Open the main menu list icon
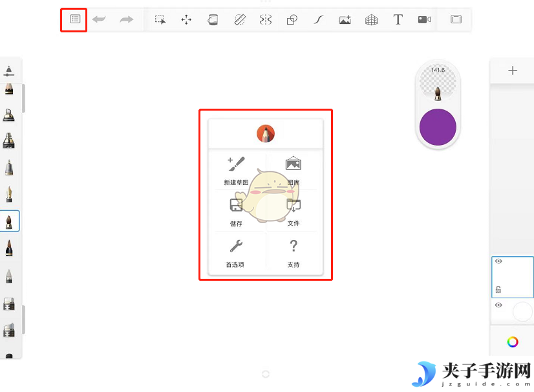The width and height of the screenshot is (534, 392). pyautogui.click(x=75, y=19)
